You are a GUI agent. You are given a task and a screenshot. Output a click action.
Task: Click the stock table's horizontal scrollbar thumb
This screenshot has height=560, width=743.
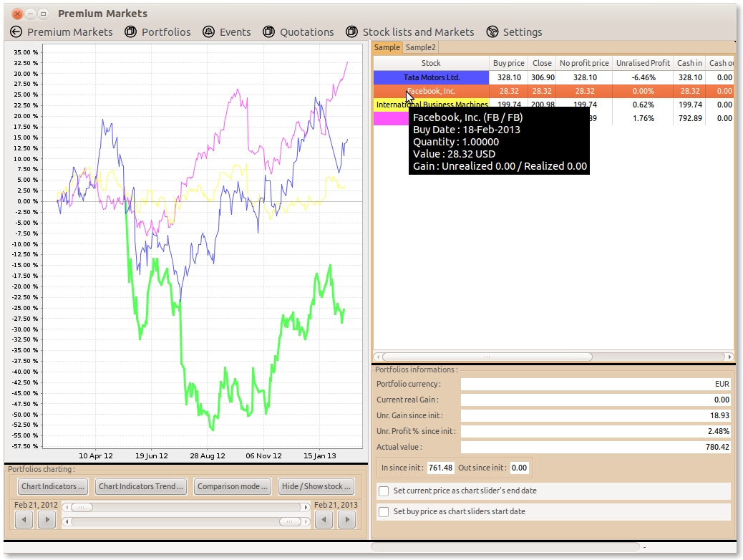(487, 357)
